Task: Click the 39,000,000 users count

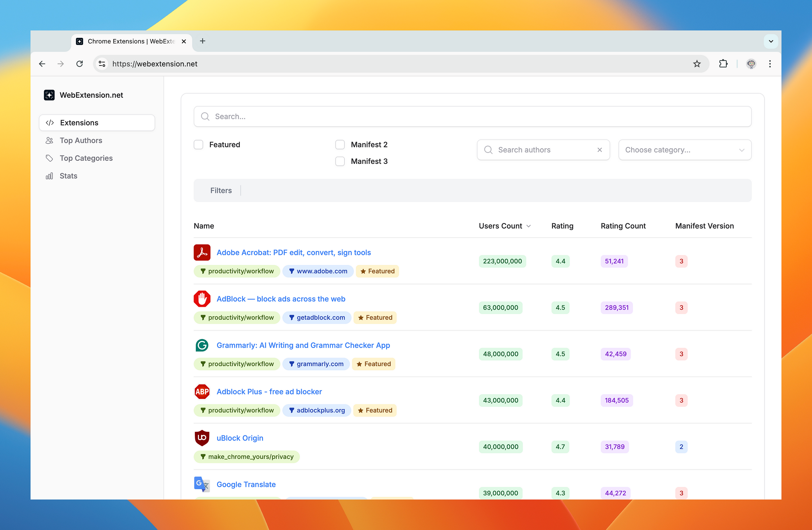Action: pyautogui.click(x=501, y=493)
